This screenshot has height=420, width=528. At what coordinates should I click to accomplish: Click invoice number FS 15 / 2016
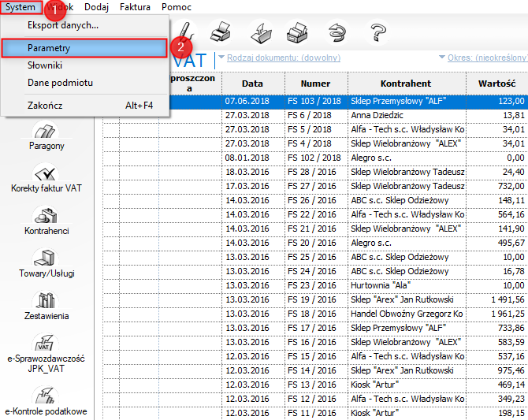click(312, 356)
